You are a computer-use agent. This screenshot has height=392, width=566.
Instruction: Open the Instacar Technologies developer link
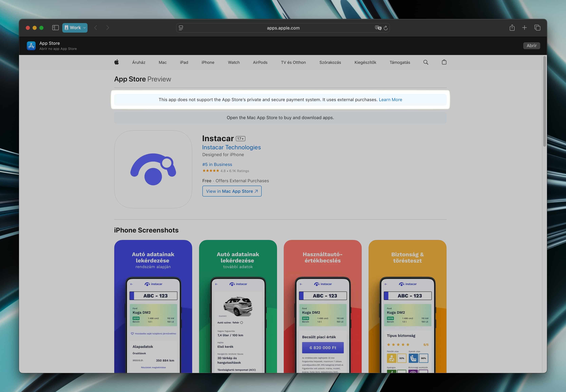point(231,147)
